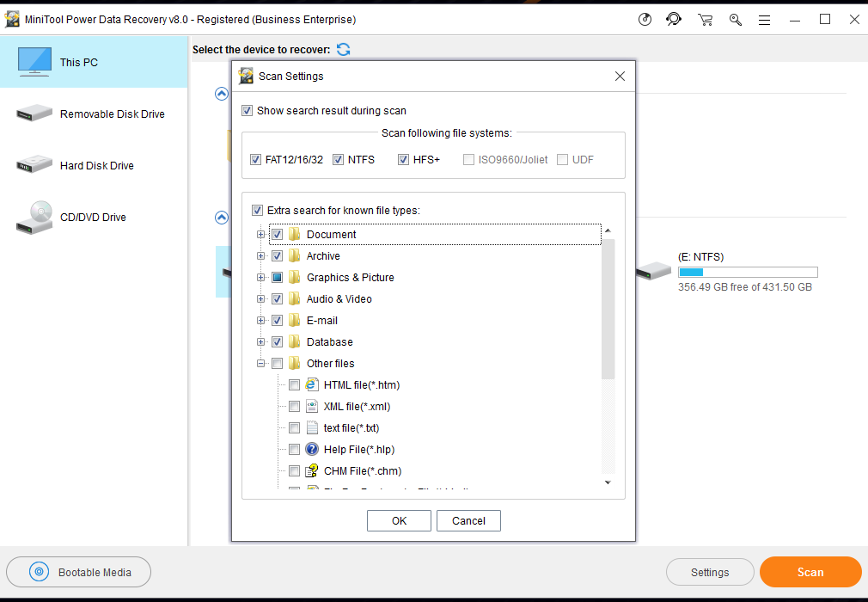Click the E: drive usage bar
The height and width of the screenshot is (602, 868).
pyautogui.click(x=748, y=272)
